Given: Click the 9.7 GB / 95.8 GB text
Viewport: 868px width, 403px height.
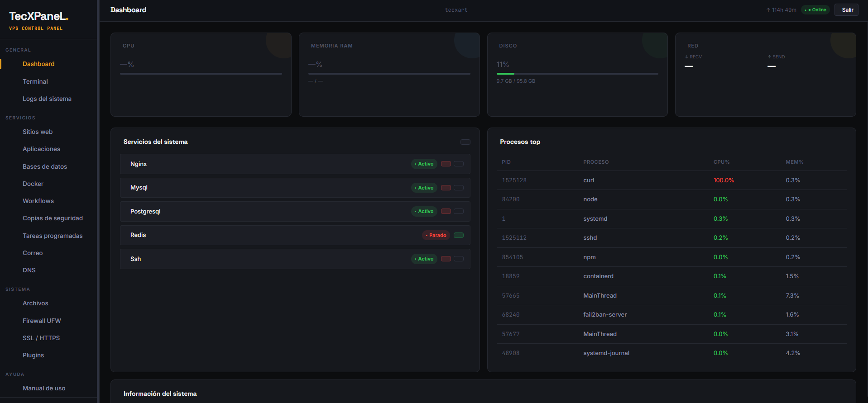Looking at the screenshot, I should [x=516, y=81].
